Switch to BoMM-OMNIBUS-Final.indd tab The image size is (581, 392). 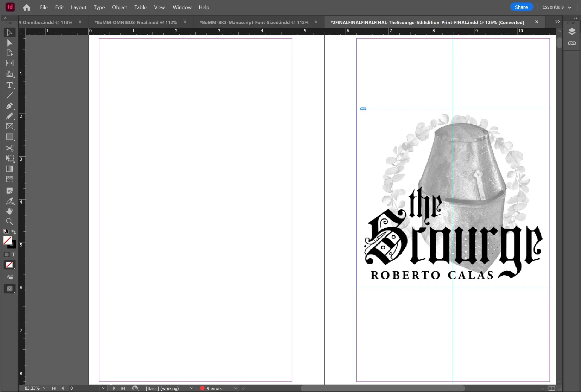point(136,22)
